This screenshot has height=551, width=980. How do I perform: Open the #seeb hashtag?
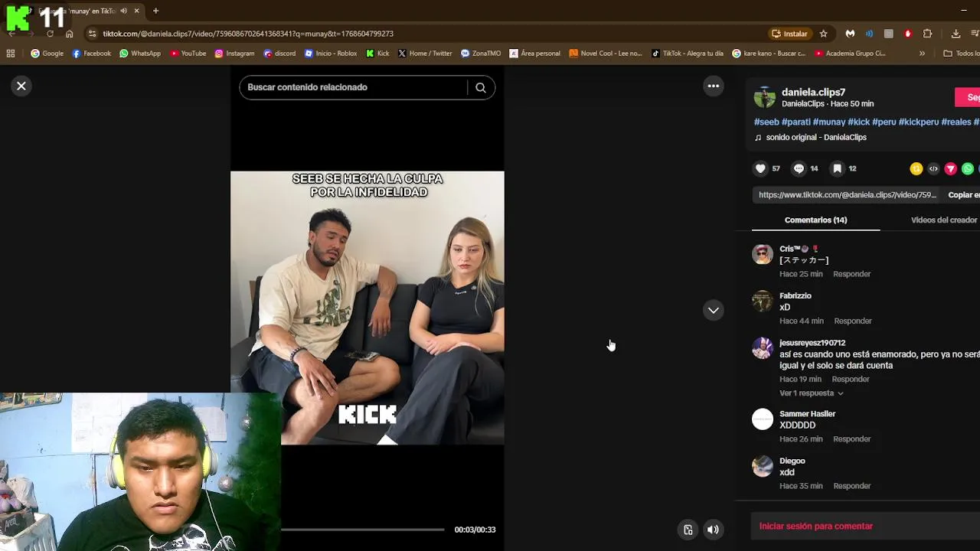pos(766,122)
